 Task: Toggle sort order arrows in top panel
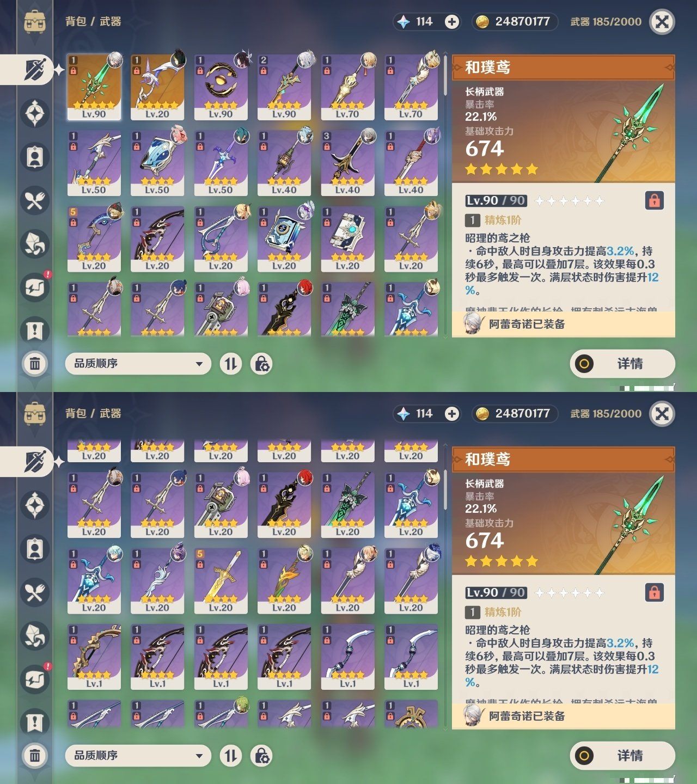point(231,364)
